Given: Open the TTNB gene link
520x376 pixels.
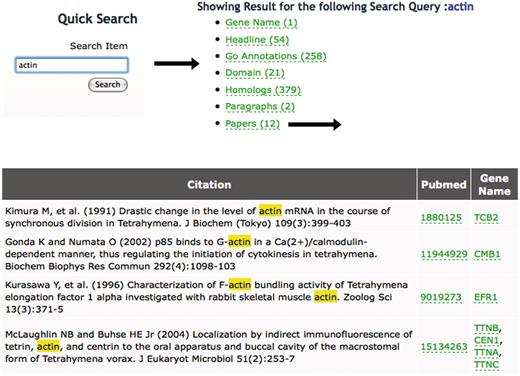Looking at the screenshot, I should pyautogui.click(x=486, y=328).
